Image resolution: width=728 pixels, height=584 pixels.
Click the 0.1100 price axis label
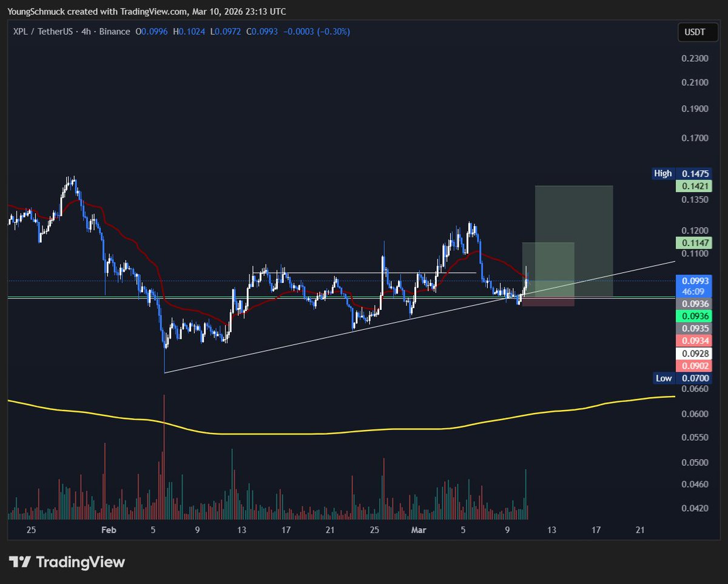(694, 253)
